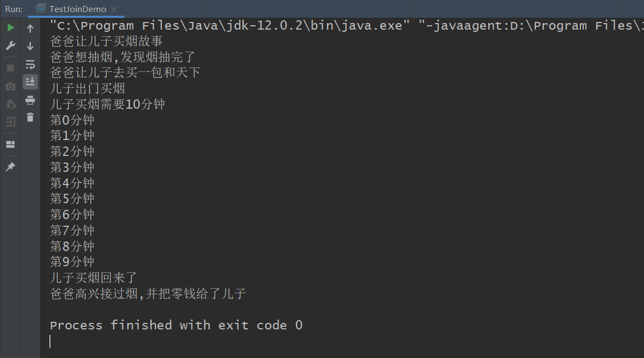Toggle soft-wrap for console output
This screenshot has width=644, height=358.
[x=30, y=64]
